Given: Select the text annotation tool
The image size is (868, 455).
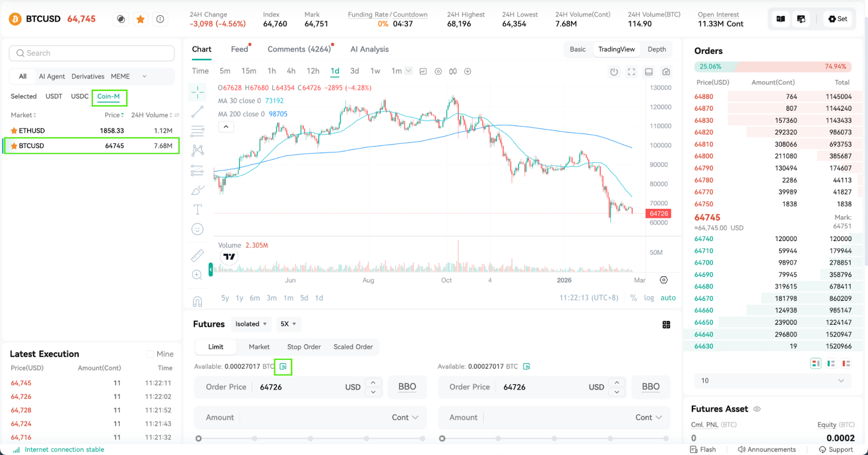Looking at the screenshot, I should click(197, 210).
